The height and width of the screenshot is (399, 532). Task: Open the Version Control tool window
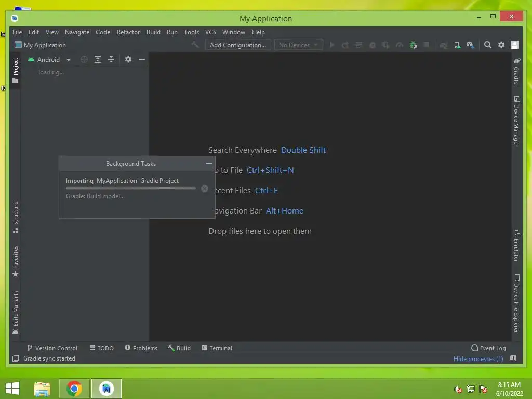coord(52,348)
